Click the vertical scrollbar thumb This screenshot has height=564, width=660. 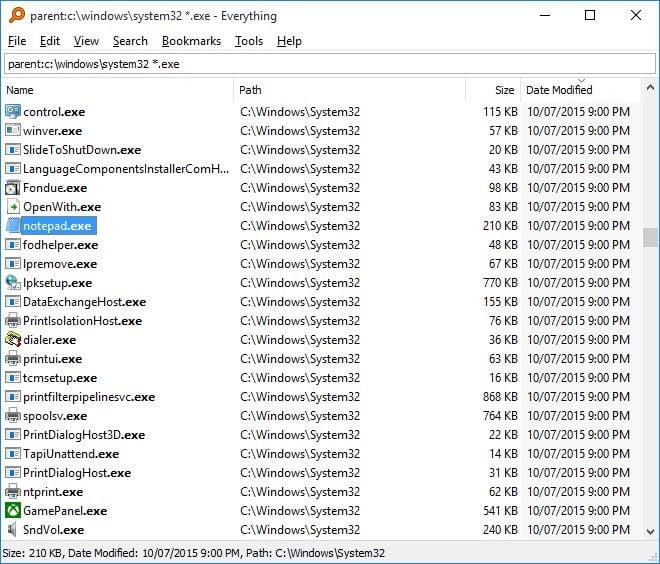(650, 237)
